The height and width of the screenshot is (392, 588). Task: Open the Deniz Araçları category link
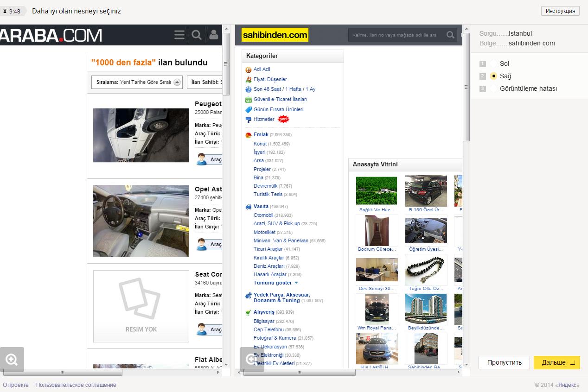click(269, 266)
